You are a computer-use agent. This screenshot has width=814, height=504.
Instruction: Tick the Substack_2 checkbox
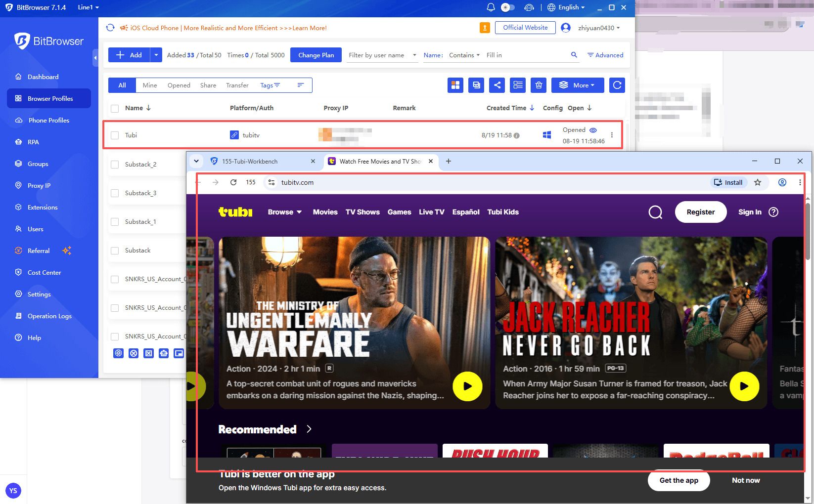tap(115, 165)
